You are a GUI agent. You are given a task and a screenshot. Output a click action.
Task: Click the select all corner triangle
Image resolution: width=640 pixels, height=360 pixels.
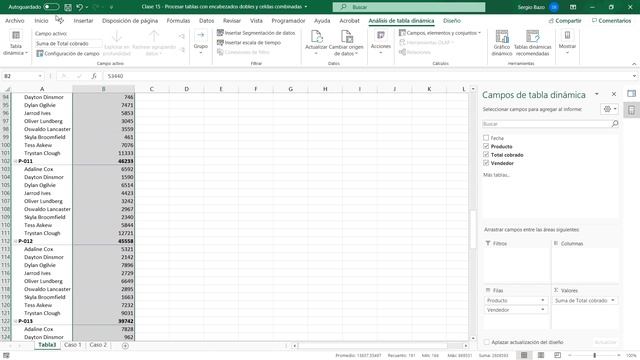point(7,89)
